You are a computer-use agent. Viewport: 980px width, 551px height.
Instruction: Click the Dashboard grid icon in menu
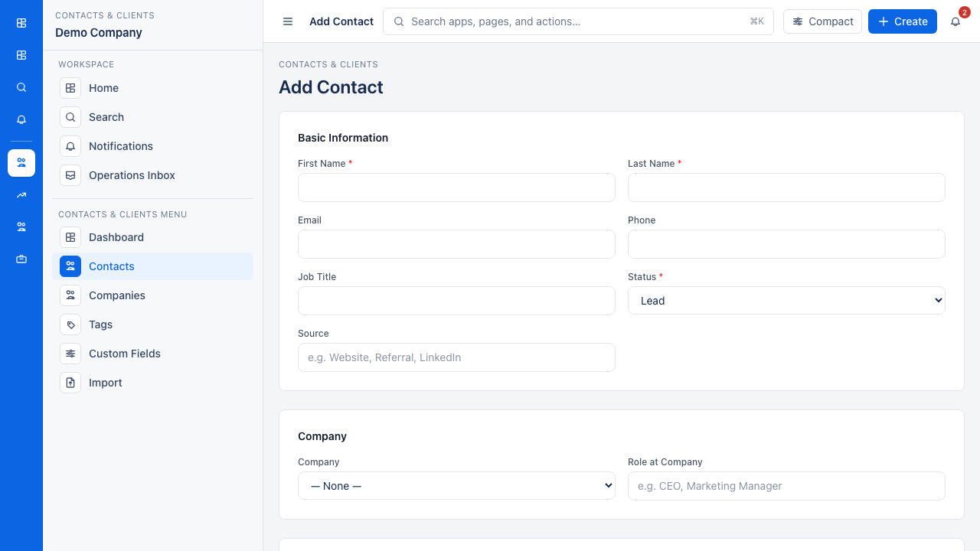[x=70, y=237]
